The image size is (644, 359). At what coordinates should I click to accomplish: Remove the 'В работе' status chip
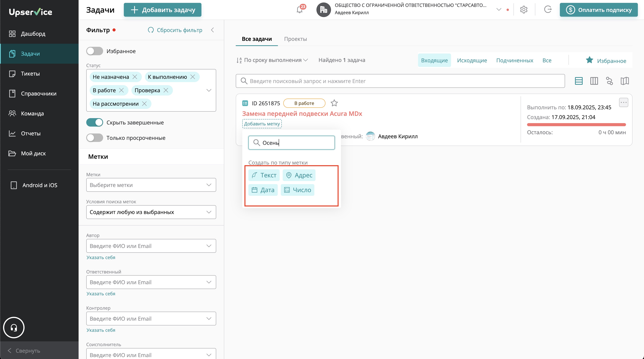point(121,90)
